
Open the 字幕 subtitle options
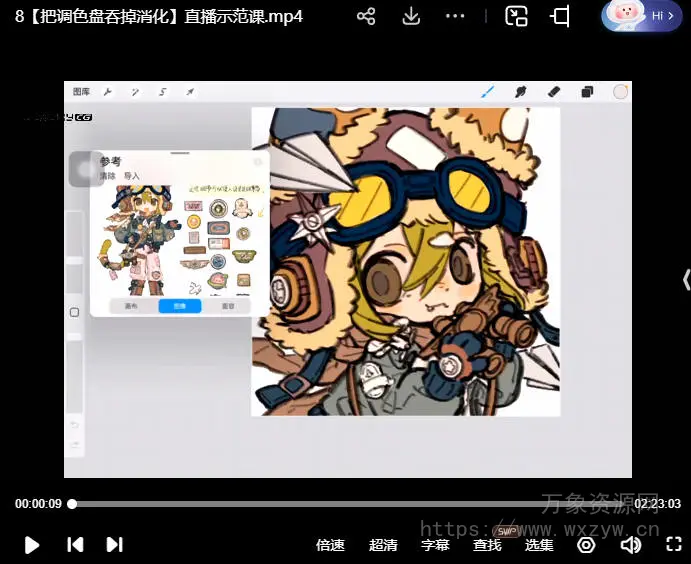tap(435, 545)
